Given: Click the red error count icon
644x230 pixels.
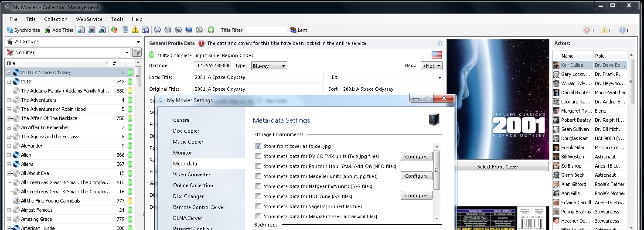Looking at the screenshot, I should [586, 30].
